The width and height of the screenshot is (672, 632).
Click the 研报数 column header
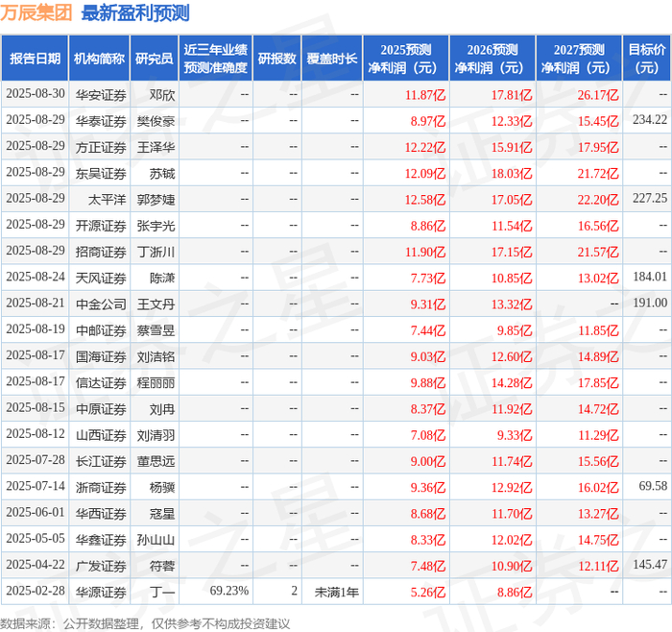pyautogui.click(x=276, y=59)
